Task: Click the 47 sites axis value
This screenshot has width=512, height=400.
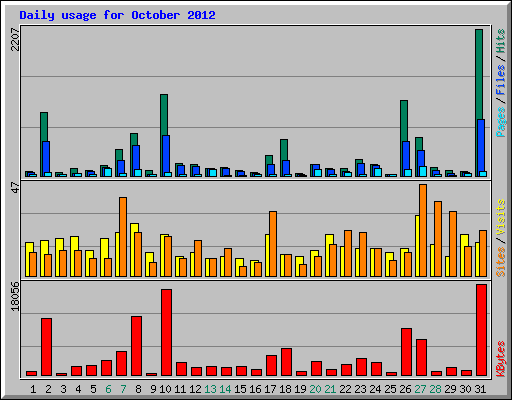Action: [15, 188]
